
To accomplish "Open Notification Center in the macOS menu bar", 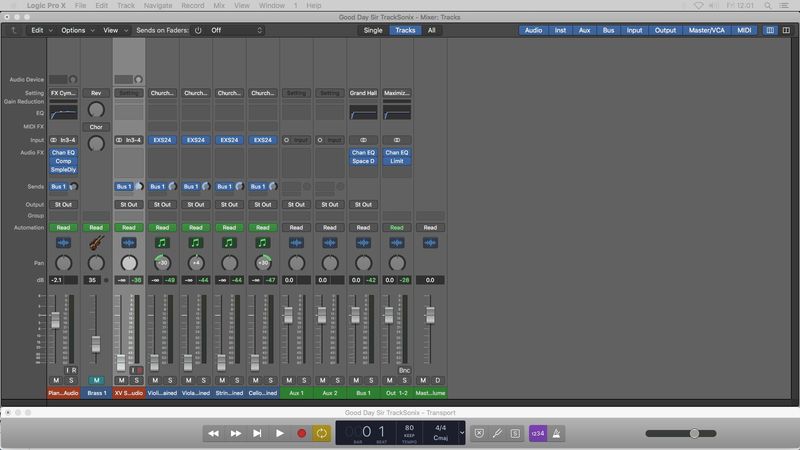I will coord(784,6).
